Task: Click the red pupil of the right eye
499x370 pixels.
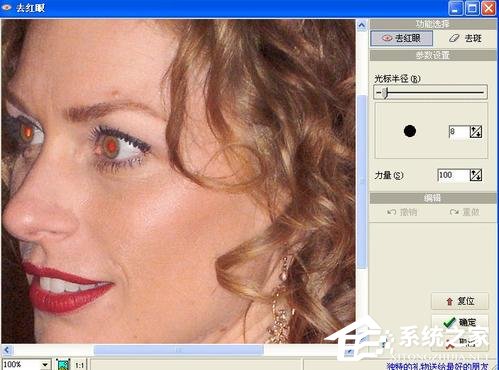Action: coord(111,146)
